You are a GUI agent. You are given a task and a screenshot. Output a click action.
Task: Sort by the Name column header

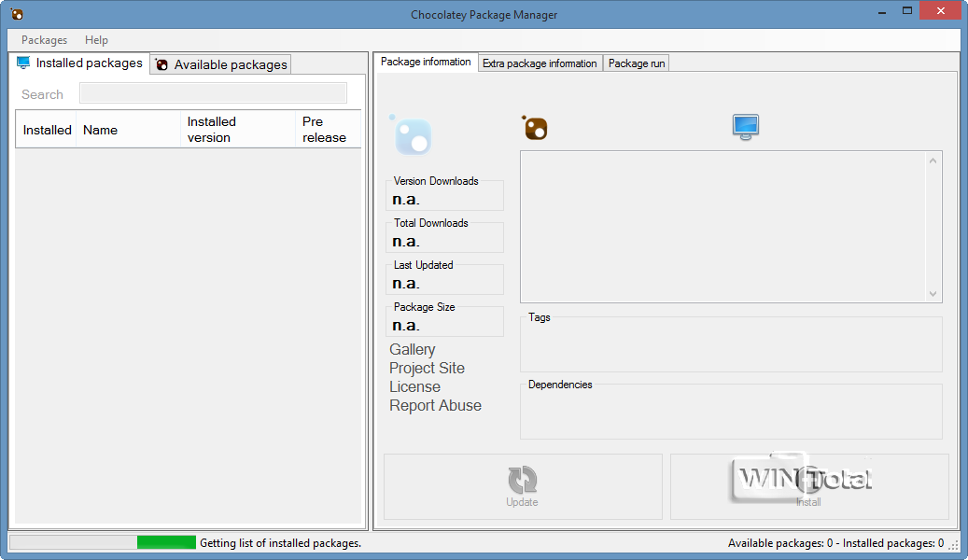click(129, 130)
